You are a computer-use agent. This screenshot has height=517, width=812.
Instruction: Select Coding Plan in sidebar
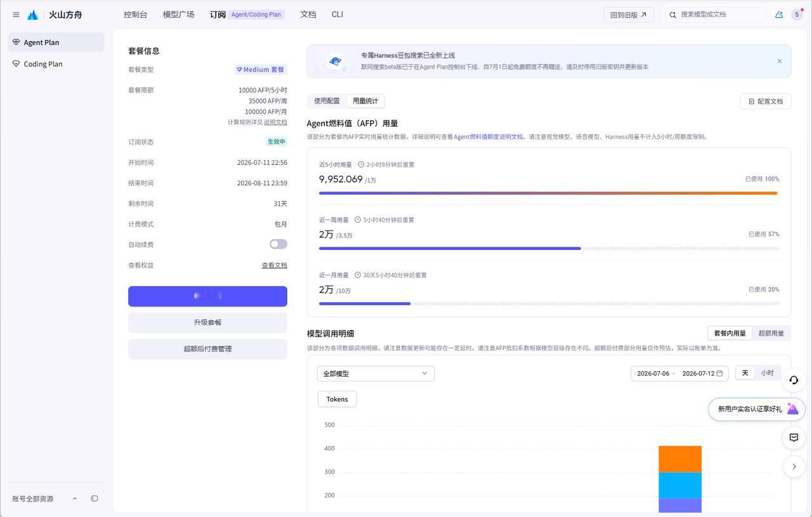coord(56,64)
